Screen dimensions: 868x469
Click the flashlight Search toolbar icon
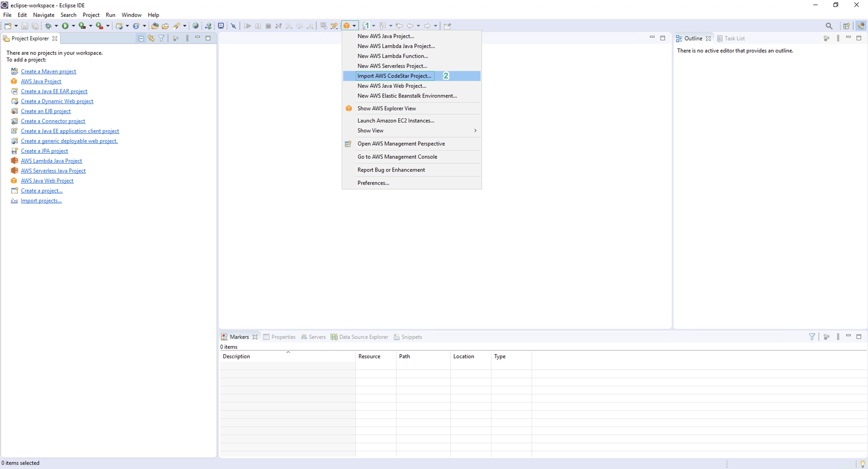(176, 26)
